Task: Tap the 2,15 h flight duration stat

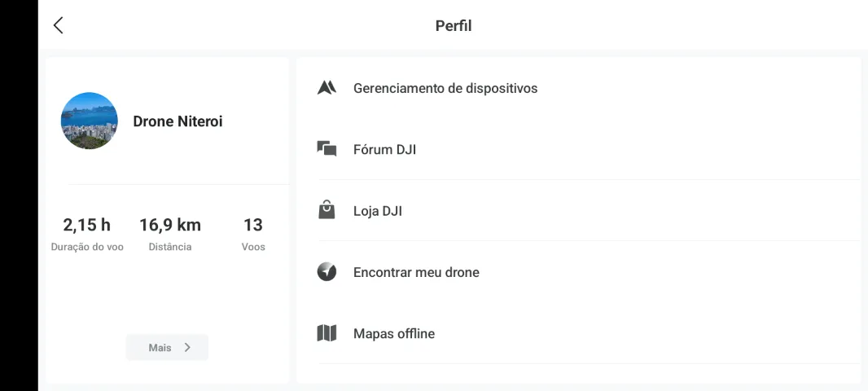Action: (x=87, y=225)
